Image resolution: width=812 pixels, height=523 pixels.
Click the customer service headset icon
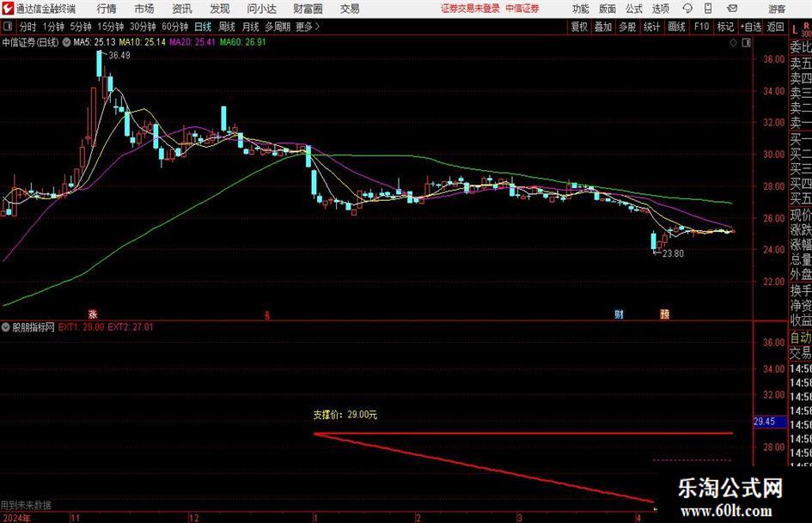[x=687, y=9]
